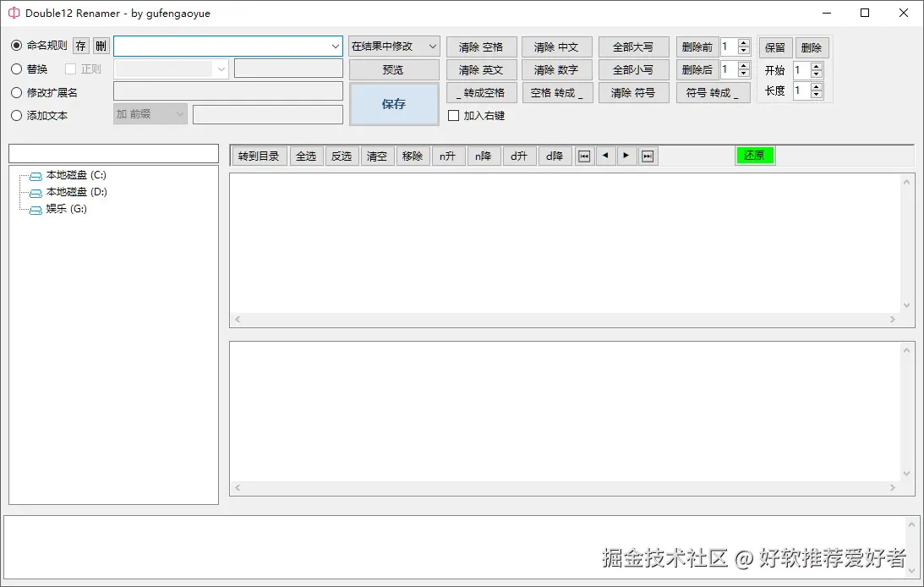Increase the 开始 value
The height and width of the screenshot is (587, 924).
coord(816,67)
